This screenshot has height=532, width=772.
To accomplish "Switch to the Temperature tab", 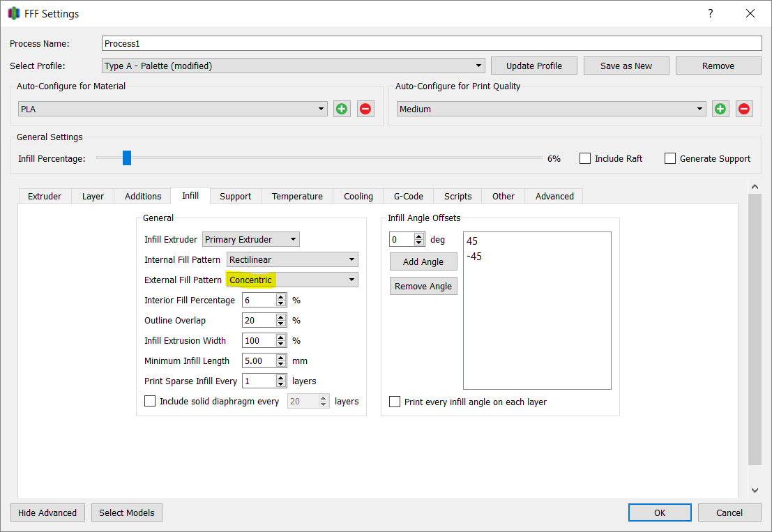I will click(x=297, y=196).
